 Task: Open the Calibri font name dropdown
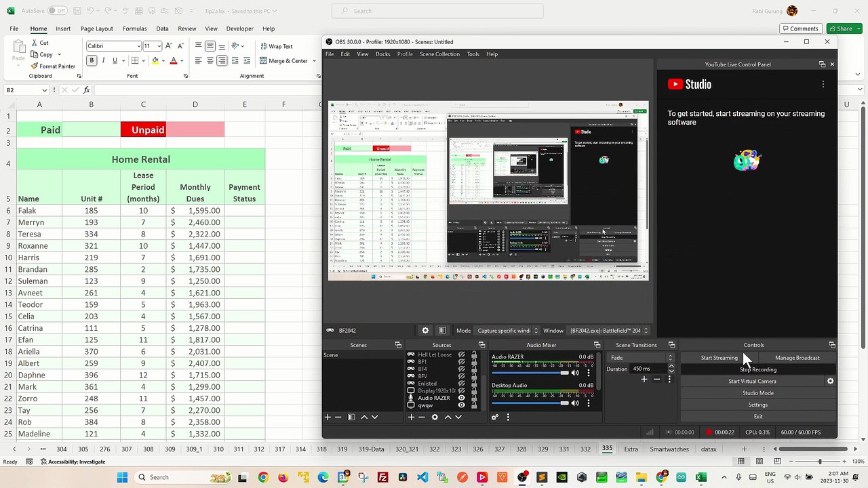pyautogui.click(x=138, y=46)
